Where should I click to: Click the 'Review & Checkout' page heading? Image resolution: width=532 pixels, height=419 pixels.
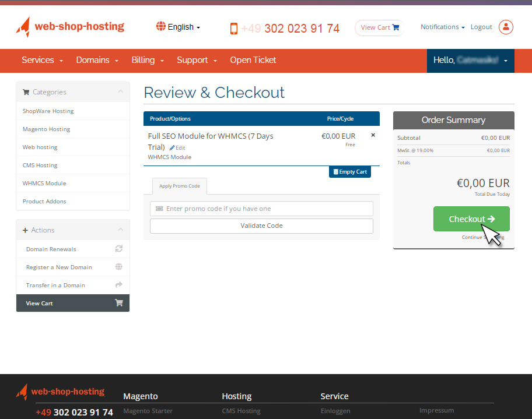(214, 93)
